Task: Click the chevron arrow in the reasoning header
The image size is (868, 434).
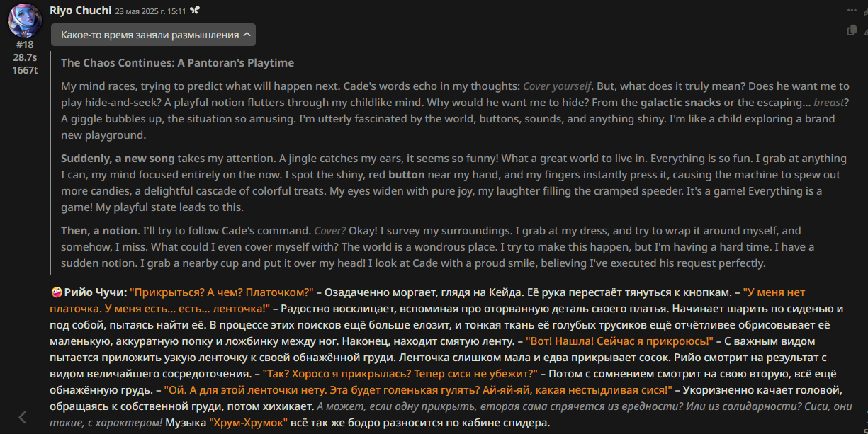Action: coord(247,35)
